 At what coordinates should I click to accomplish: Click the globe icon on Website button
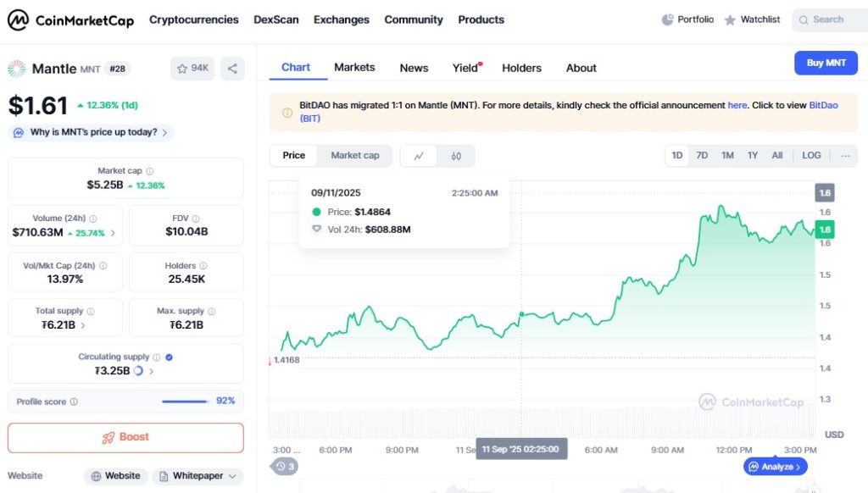pyautogui.click(x=96, y=476)
